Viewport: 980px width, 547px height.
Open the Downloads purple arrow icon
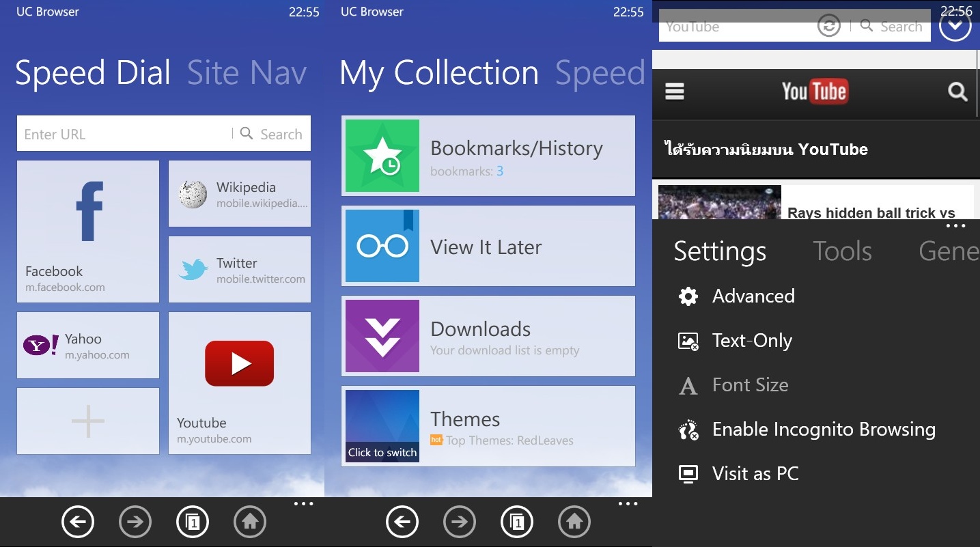pos(382,336)
